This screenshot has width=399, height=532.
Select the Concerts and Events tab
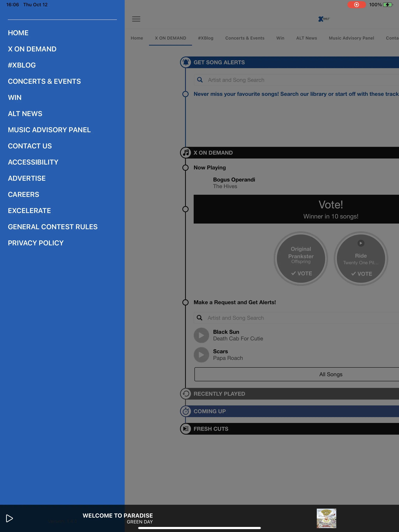245,38
